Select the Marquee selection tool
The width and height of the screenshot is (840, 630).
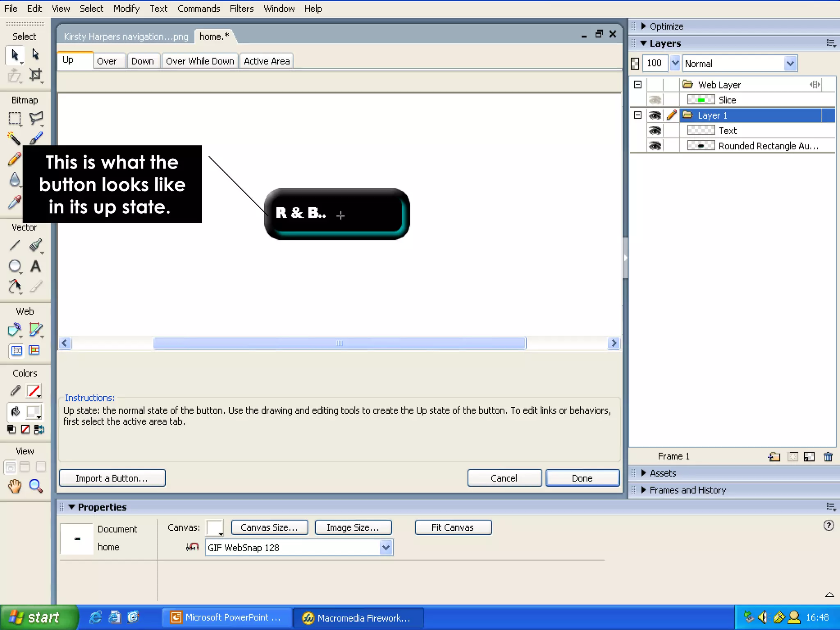point(15,119)
